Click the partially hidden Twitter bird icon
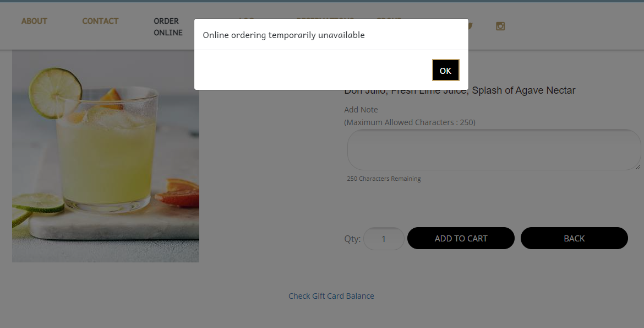This screenshot has width=644, height=328. pos(471,26)
